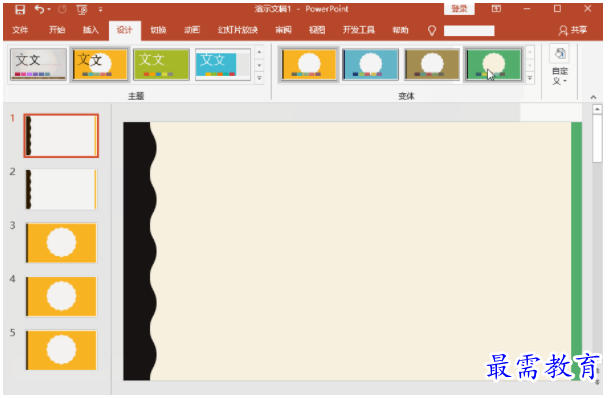Collapse the ribbon with the chevron
This screenshot has width=608, height=398.
point(593,97)
